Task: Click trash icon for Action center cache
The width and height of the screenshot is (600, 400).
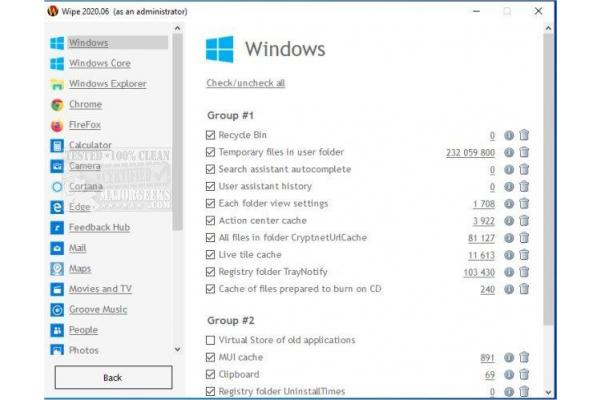Action: click(x=524, y=220)
